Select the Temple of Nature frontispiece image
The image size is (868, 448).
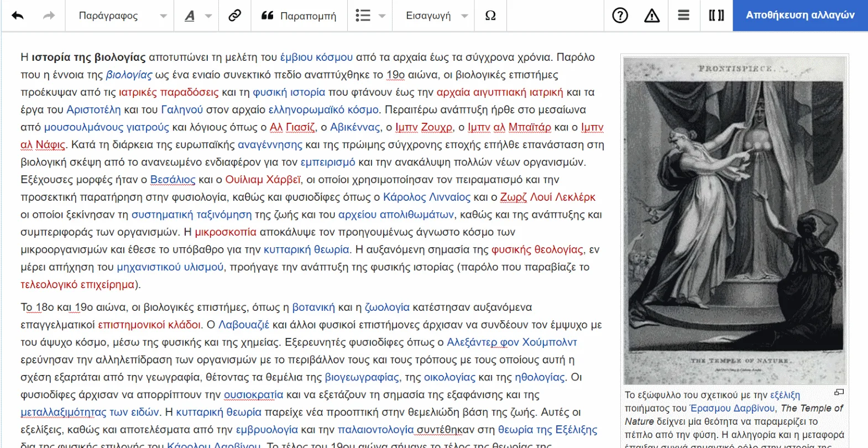[735, 220]
